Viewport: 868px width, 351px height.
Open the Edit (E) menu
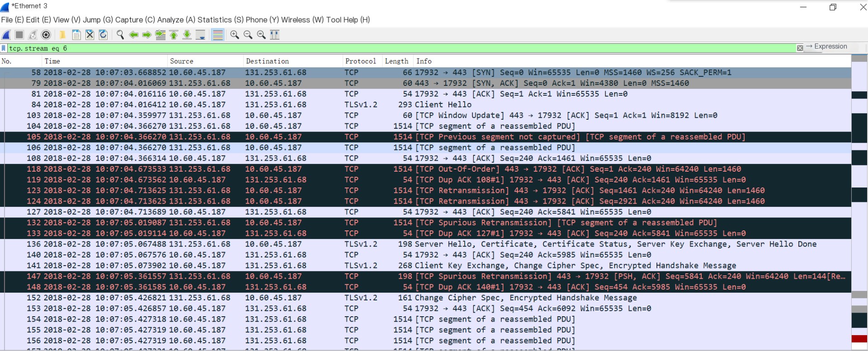[x=38, y=20]
